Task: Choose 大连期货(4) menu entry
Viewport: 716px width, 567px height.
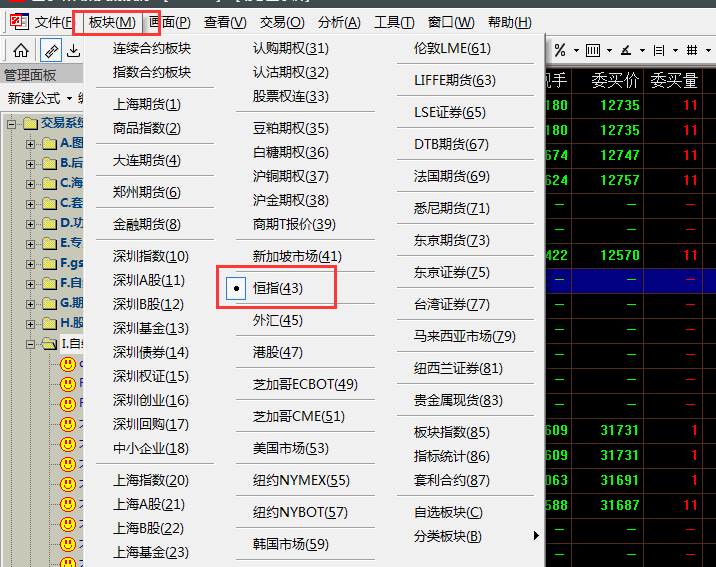Action: point(147,160)
